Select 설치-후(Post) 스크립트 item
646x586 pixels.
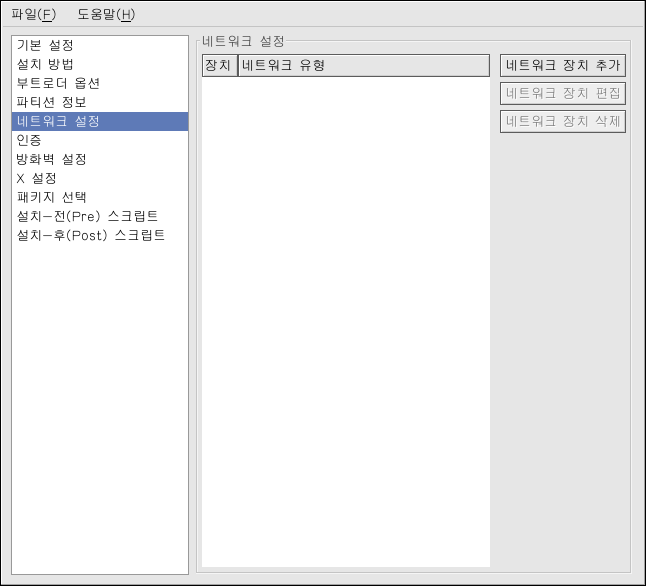[90, 235]
